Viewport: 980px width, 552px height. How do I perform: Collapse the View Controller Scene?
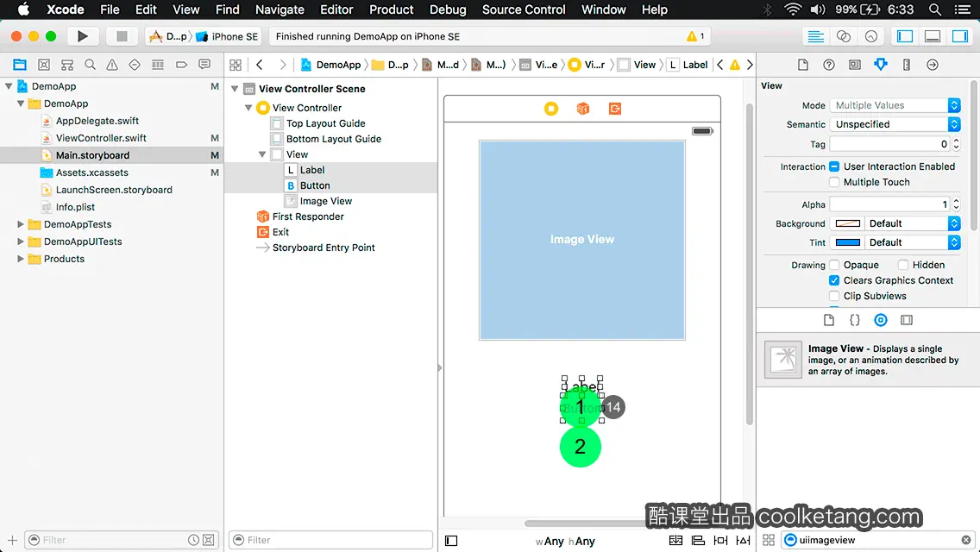(x=235, y=89)
